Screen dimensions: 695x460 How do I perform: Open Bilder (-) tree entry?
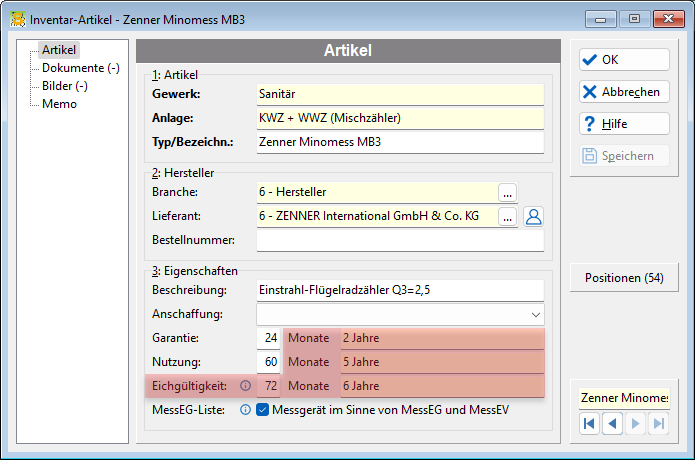(65, 86)
